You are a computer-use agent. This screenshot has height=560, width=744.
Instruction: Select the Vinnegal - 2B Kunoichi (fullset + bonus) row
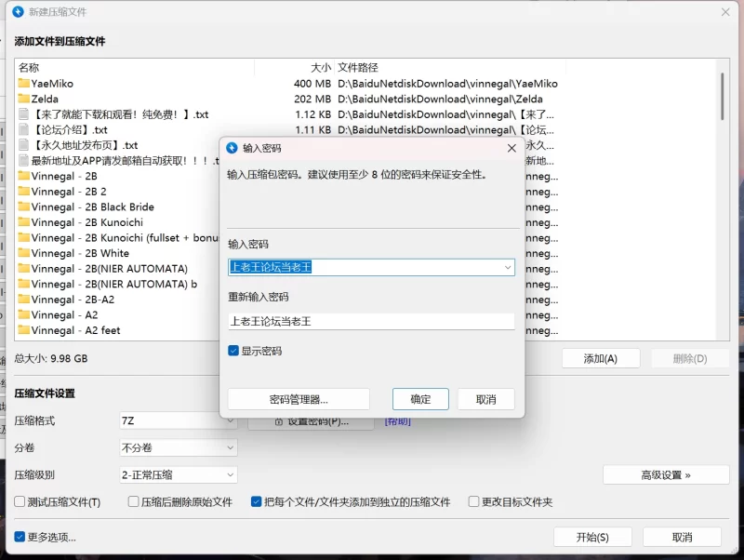pos(119,238)
